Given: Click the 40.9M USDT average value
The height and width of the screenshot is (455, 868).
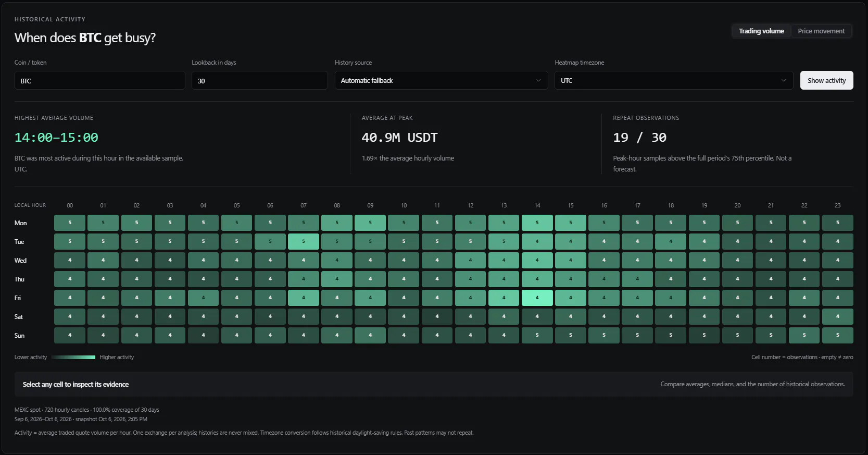Looking at the screenshot, I should [x=399, y=138].
